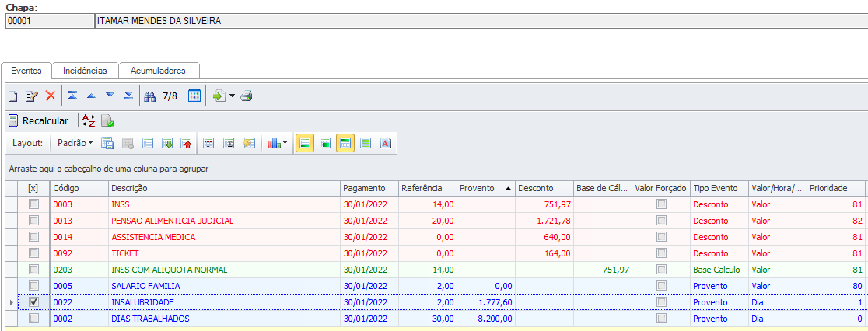
Task: Click the name field ITAMAR MENDES DA SILVEIRA
Action: (x=481, y=21)
